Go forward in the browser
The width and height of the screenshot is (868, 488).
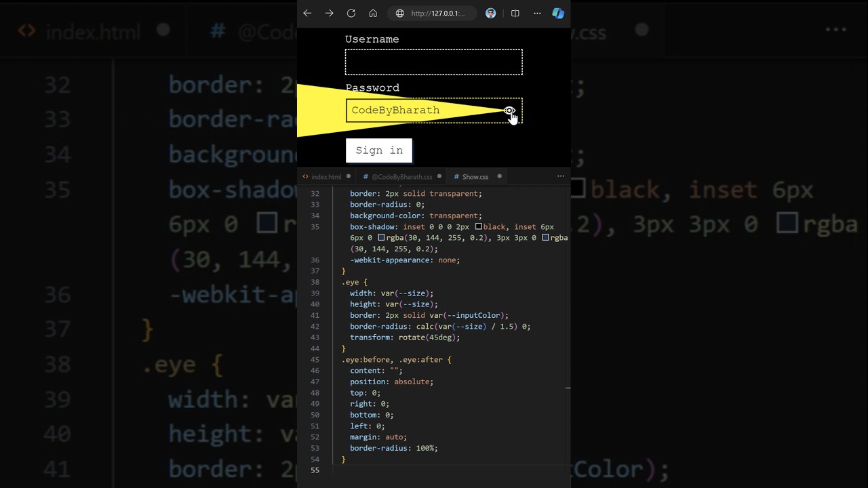tap(329, 13)
